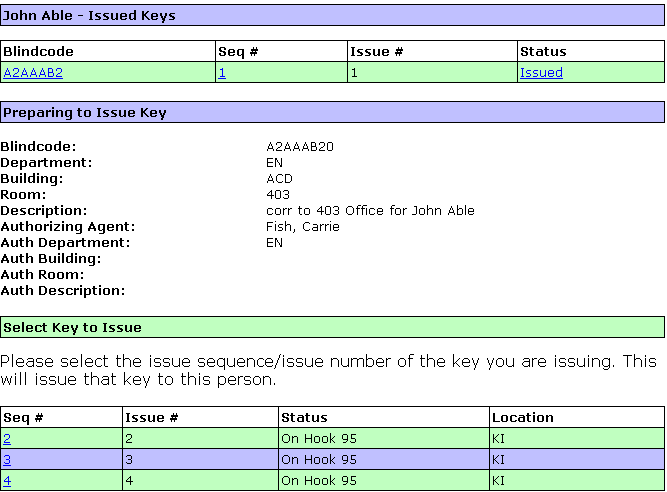The height and width of the screenshot is (492, 667).
Task: Click 'On Hook 95' status in row 3
Action: click(319, 460)
